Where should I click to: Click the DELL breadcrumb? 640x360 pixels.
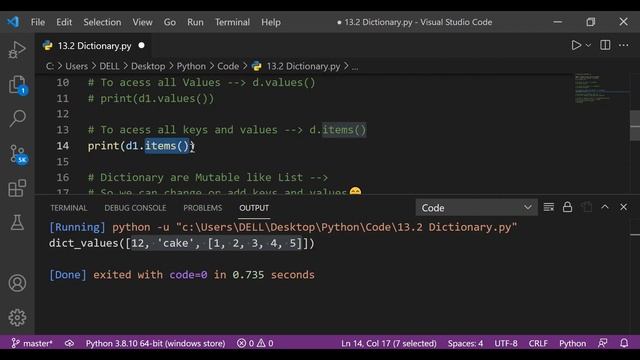pos(109,66)
